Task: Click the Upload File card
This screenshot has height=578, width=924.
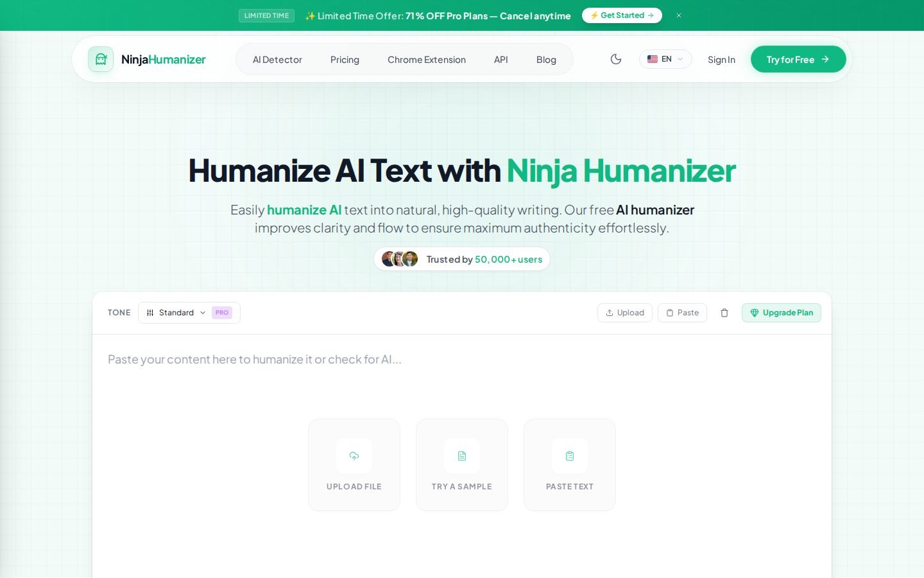Action: (354, 465)
